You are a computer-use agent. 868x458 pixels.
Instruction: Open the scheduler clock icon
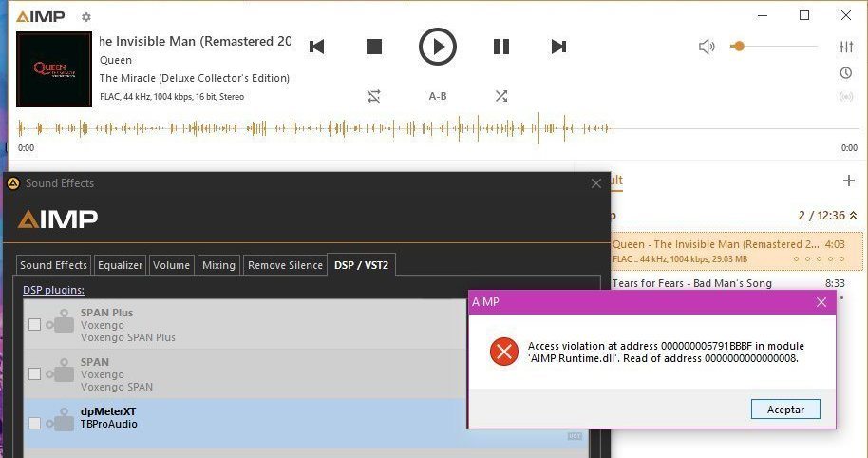[x=846, y=72]
